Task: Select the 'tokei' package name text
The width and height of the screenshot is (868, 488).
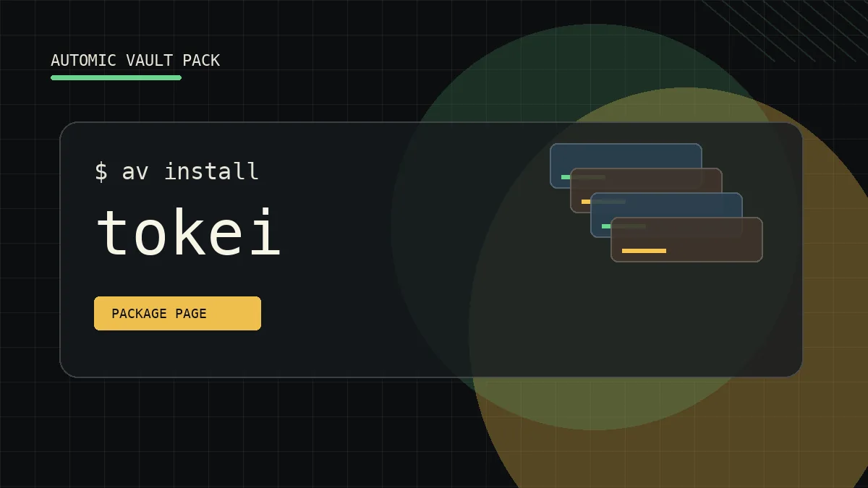Action: click(188, 233)
